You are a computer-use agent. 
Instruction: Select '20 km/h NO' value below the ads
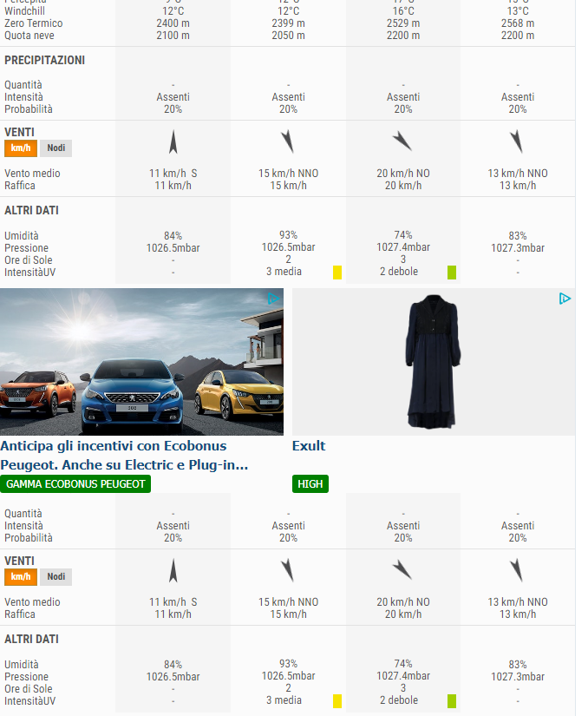tap(403, 602)
